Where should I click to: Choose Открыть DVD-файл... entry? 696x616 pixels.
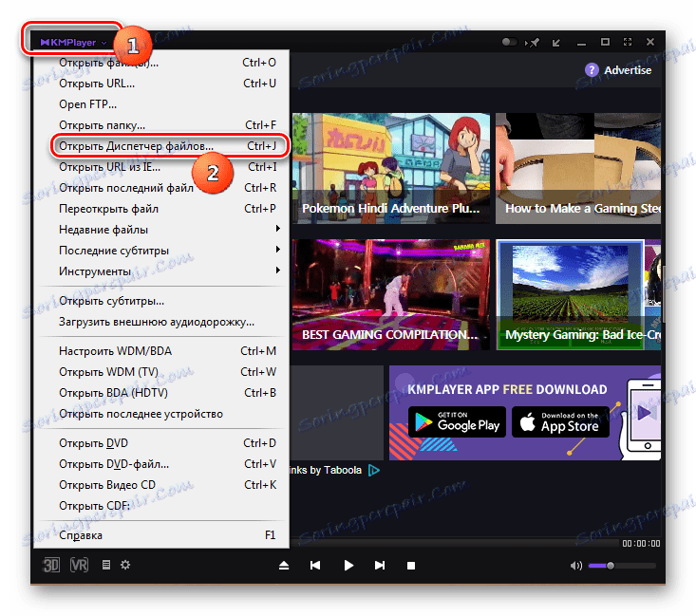click(x=161, y=464)
